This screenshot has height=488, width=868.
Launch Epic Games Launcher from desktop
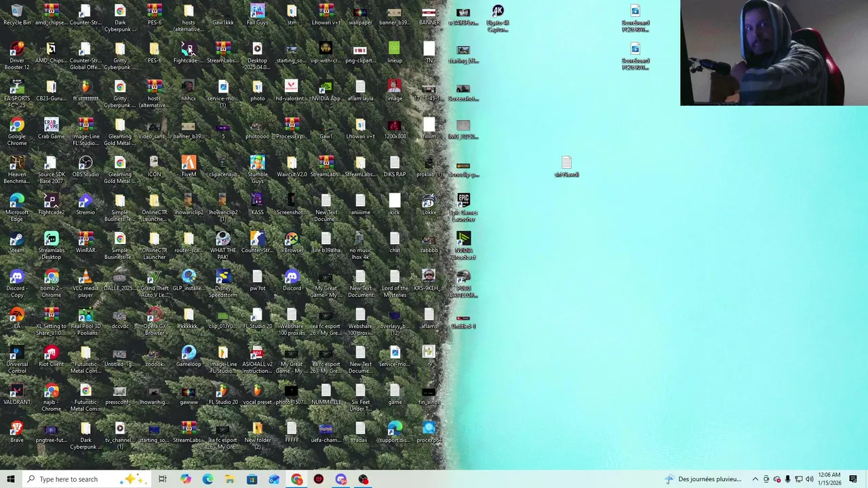click(x=464, y=208)
